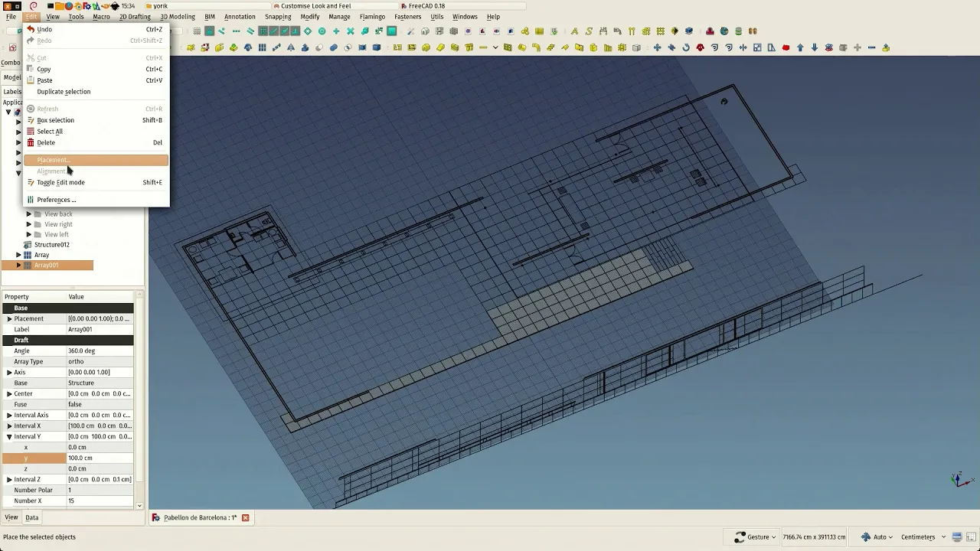The image size is (980, 551).
Task: Choose Undo from the Edit menu
Action: pyautogui.click(x=96, y=29)
